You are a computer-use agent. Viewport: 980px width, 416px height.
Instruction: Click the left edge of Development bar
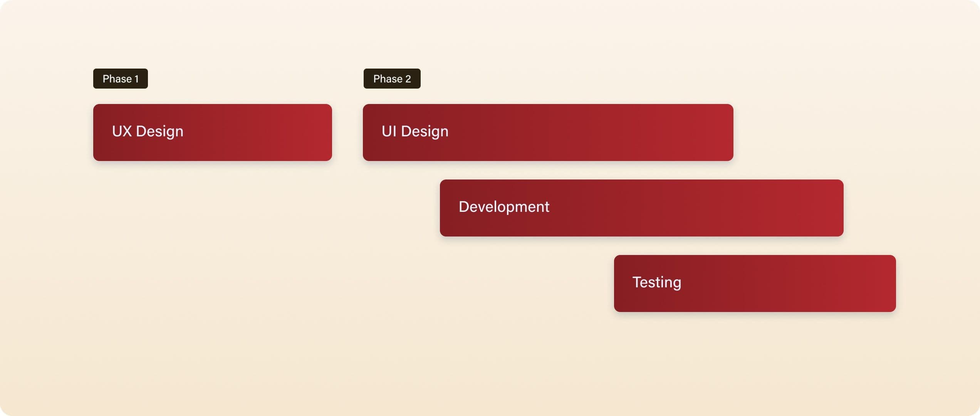(x=444, y=208)
